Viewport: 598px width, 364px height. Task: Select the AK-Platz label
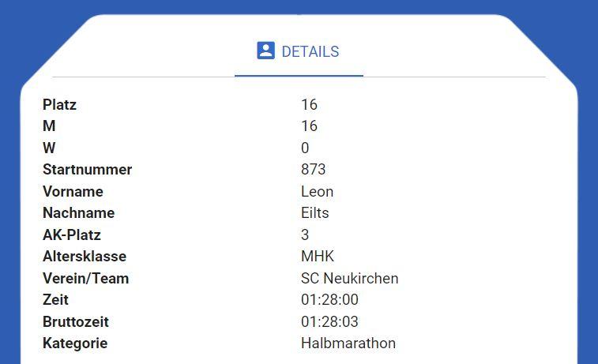point(72,235)
